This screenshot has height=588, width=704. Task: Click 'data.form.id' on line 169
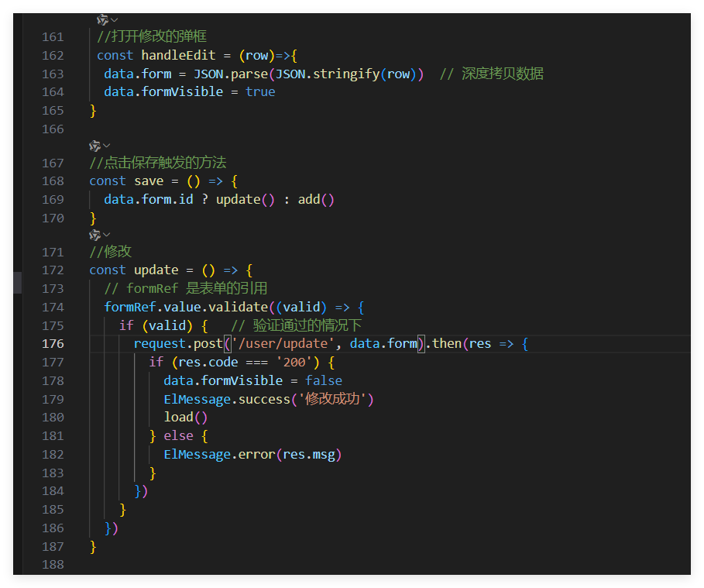pos(149,199)
